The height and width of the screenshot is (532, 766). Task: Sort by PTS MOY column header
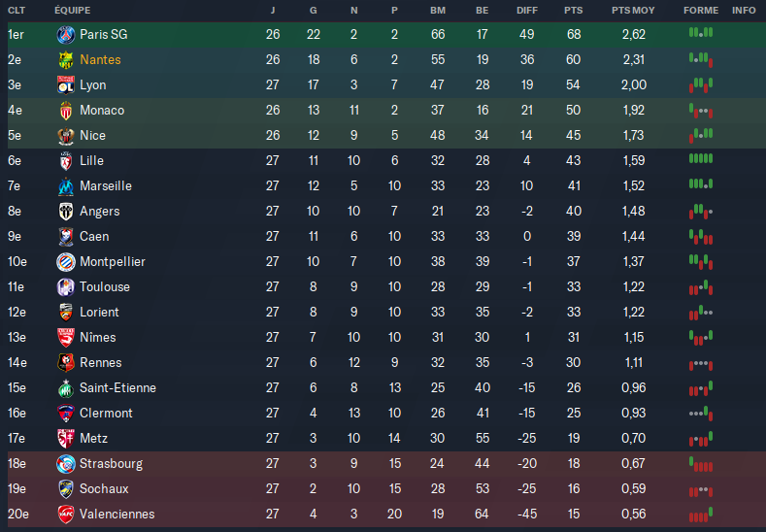[633, 11]
